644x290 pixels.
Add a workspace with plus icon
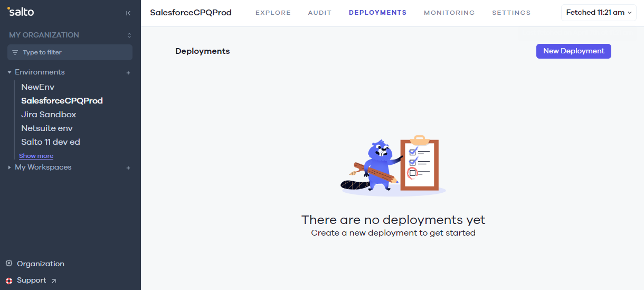tap(128, 168)
